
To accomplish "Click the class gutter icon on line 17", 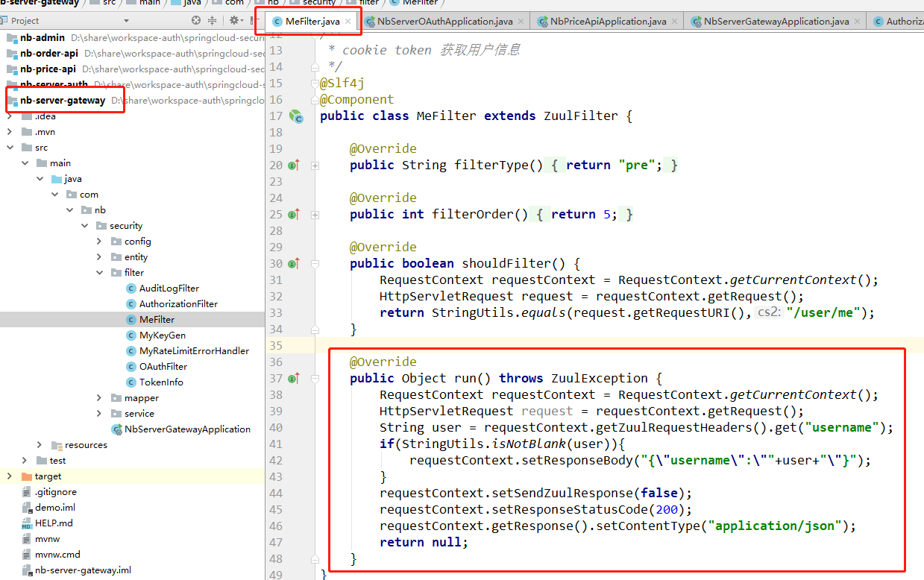I will [296, 116].
